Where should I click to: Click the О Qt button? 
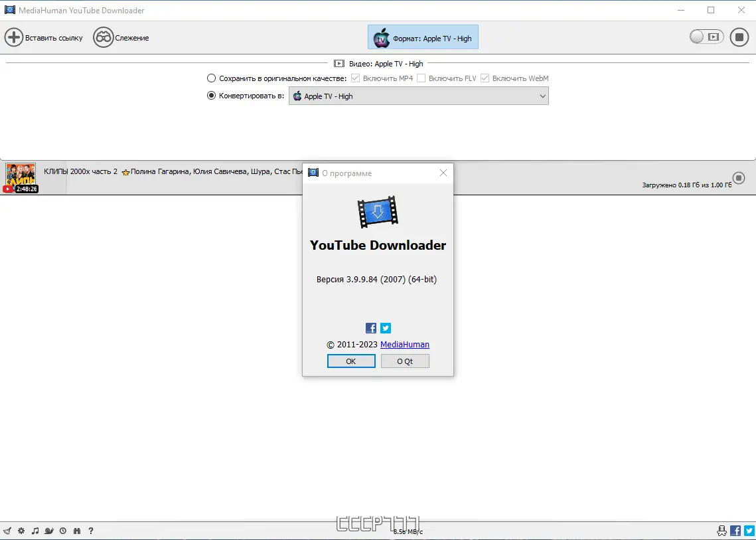[405, 361]
